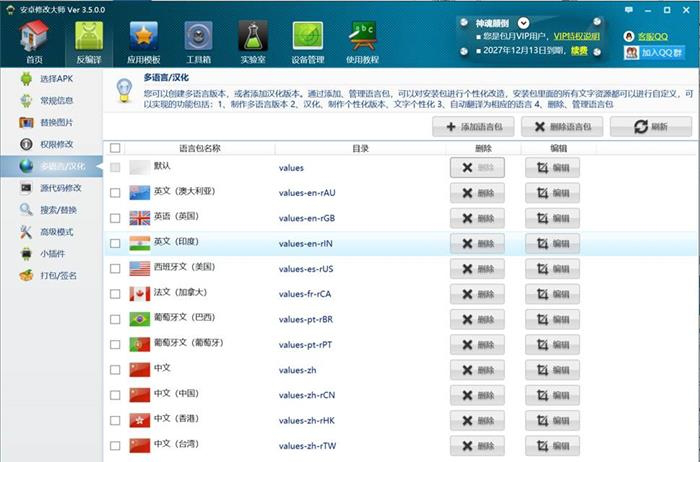
Task: Select the 反编译 decompile toolbar icon
Action: (91, 37)
